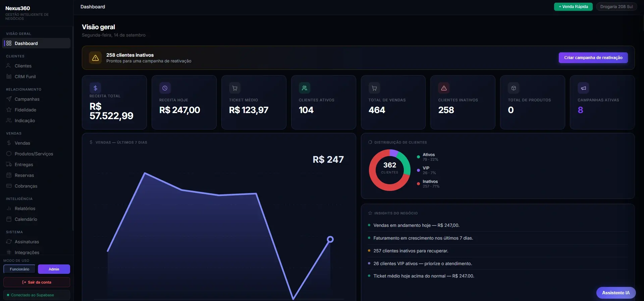Click the R$ 247,00 Receita Hoje value

[179, 110]
